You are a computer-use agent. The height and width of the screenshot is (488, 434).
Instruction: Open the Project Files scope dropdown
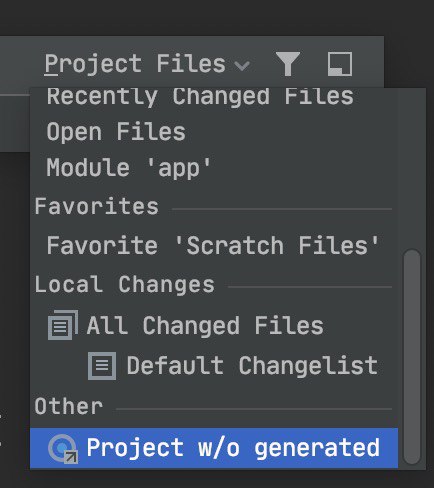(x=147, y=64)
